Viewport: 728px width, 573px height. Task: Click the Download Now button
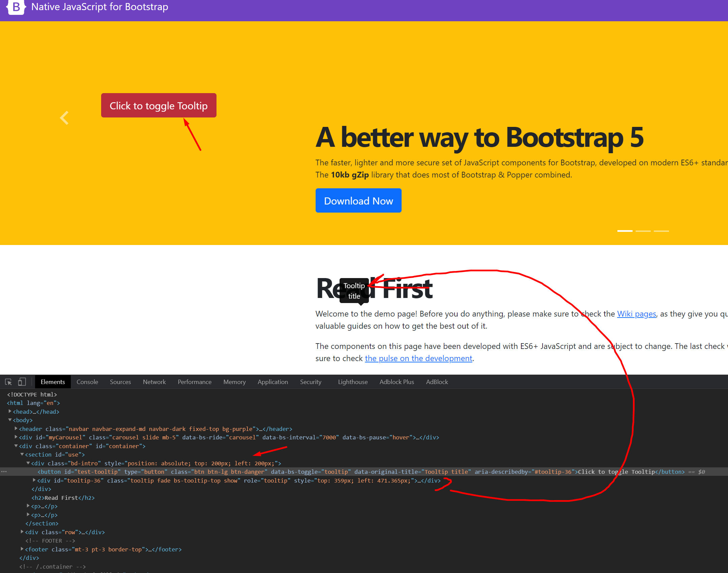358,200
